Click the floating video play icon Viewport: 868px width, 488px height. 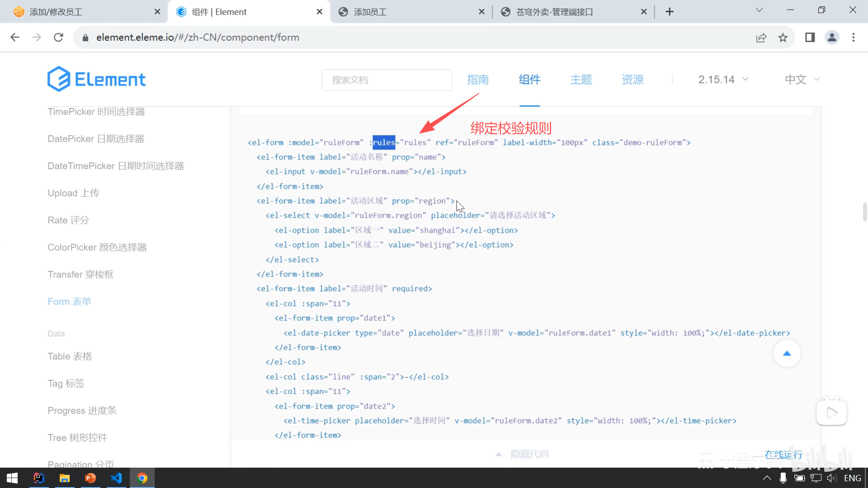pyautogui.click(x=831, y=413)
